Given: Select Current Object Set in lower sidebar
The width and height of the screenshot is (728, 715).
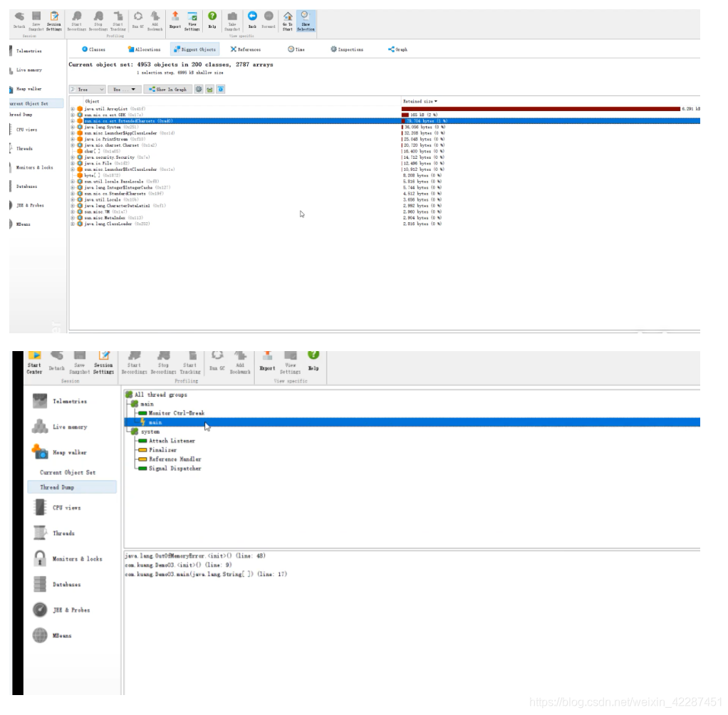Looking at the screenshot, I should tap(68, 473).
